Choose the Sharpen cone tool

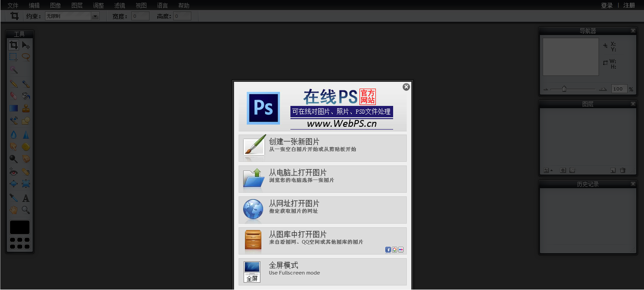click(x=26, y=135)
